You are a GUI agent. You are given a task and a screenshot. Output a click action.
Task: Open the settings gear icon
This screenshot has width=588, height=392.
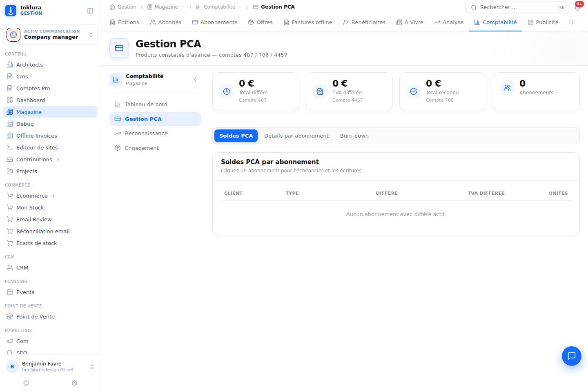pos(74,383)
